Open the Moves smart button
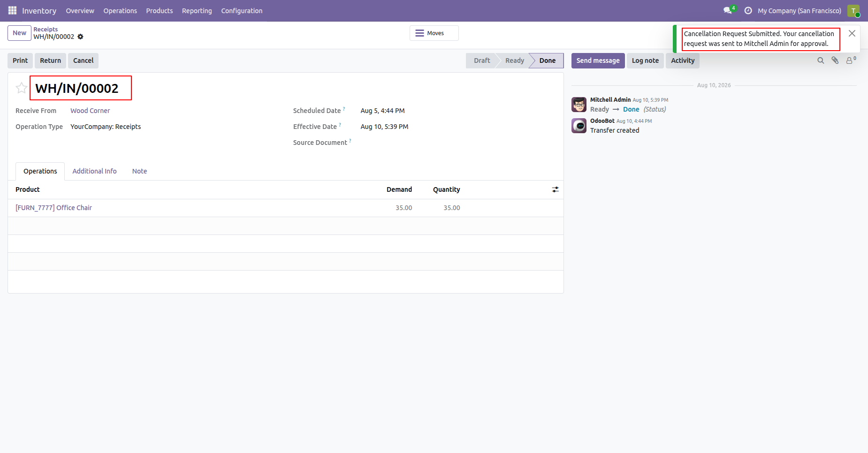Screen dimensions: 868x453 (434, 33)
